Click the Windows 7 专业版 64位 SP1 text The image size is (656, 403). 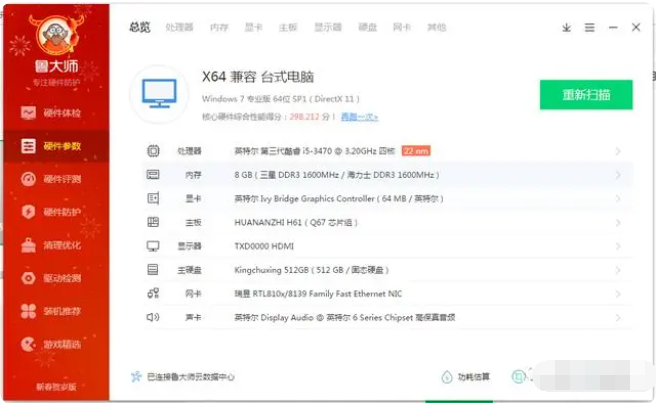(x=280, y=99)
